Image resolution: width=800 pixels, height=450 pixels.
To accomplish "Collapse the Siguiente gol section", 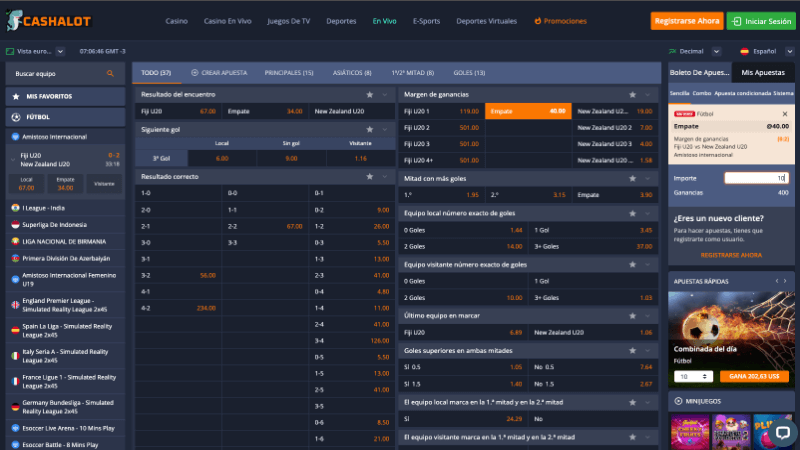I will coord(385,130).
